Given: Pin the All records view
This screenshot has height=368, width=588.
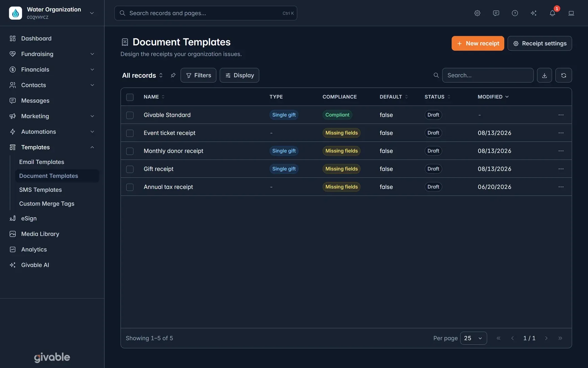Looking at the screenshot, I should (173, 75).
